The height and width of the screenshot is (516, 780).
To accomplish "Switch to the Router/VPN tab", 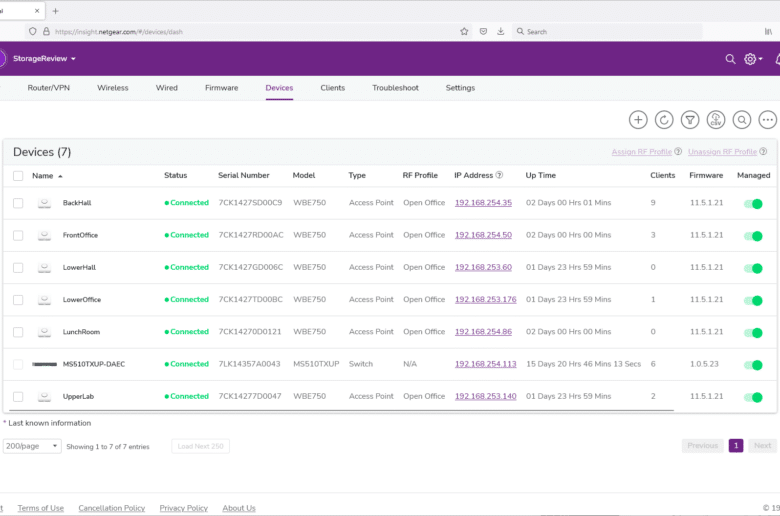I will [49, 88].
